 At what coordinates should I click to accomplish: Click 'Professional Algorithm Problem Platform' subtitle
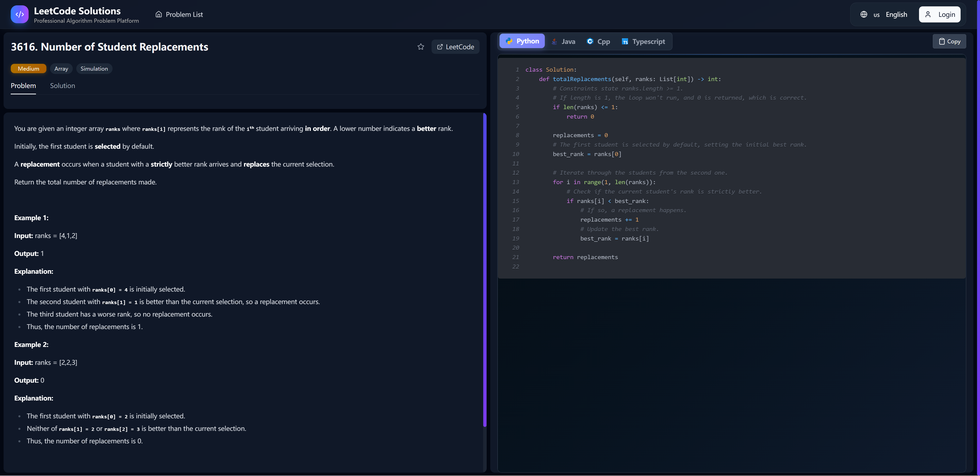86,21
